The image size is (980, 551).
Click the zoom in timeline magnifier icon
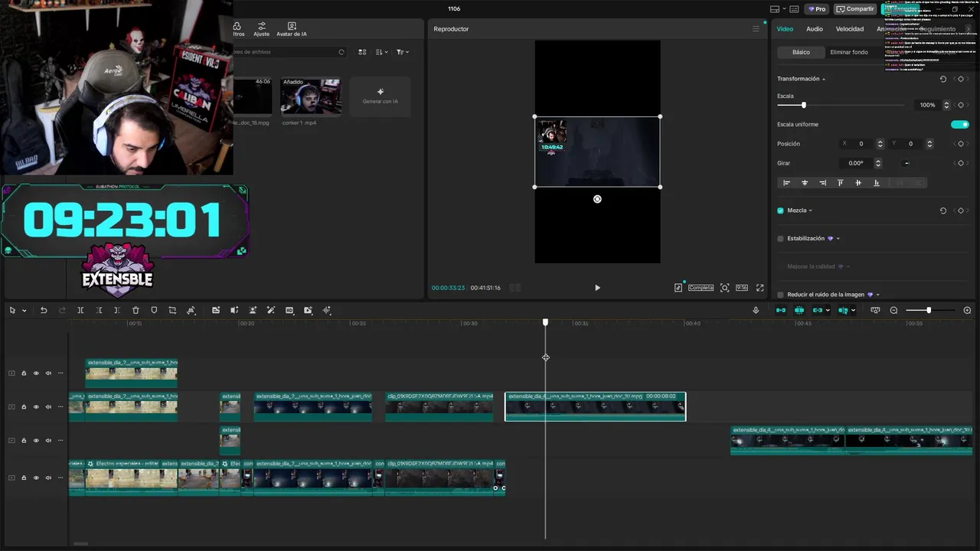tap(967, 310)
